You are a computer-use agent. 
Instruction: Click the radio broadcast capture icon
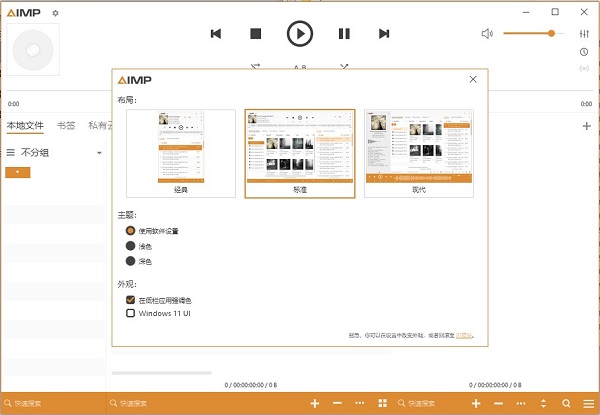[x=584, y=69]
